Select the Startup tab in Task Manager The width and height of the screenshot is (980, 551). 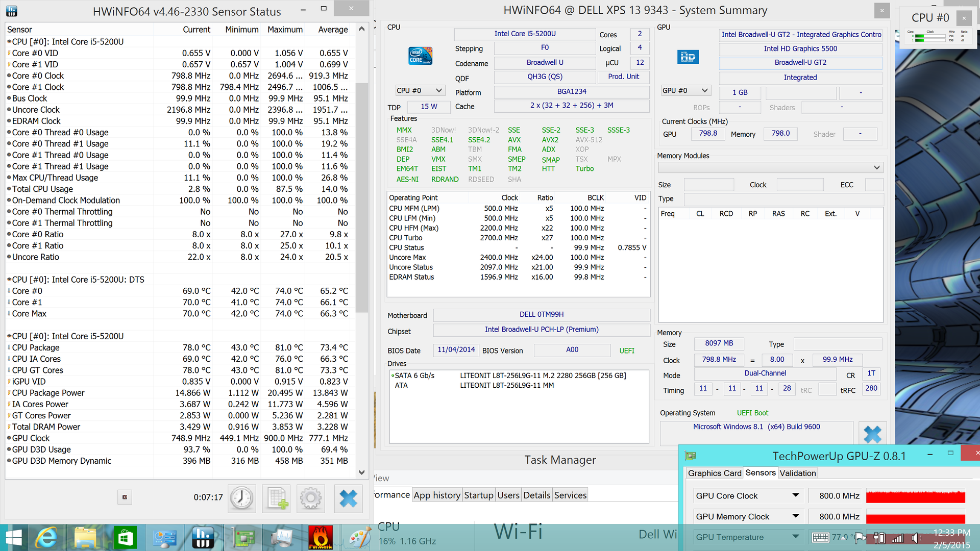[x=478, y=495]
